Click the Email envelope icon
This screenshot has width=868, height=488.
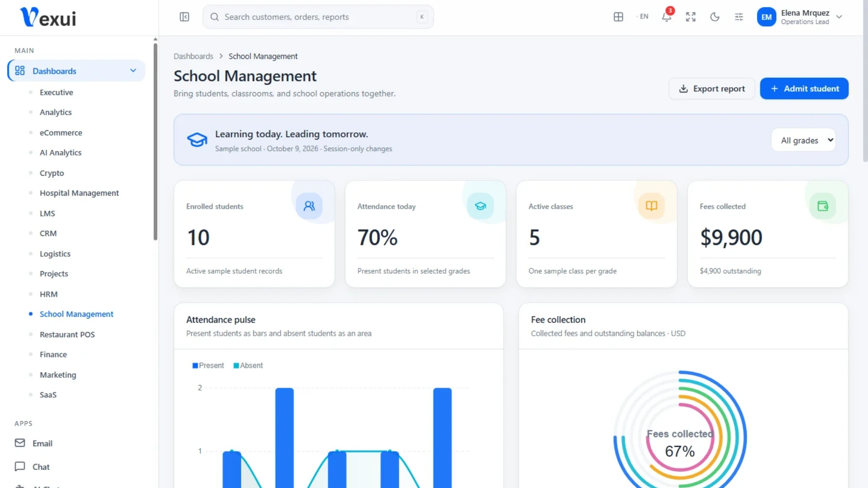pyautogui.click(x=20, y=443)
